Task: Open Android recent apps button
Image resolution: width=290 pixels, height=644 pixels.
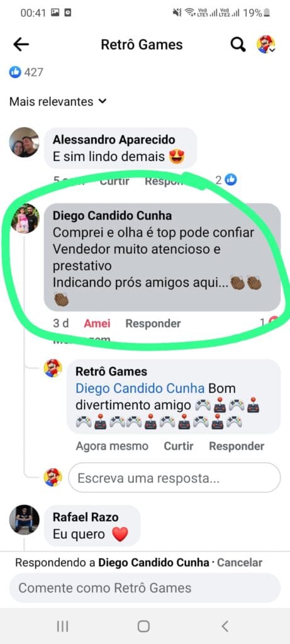Action: click(62, 626)
